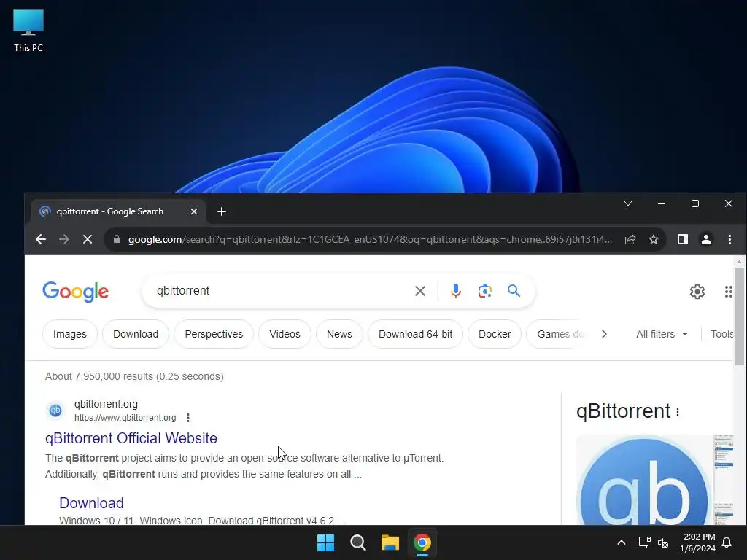Screen dimensions: 747x560
Task: Open taskbar Search
Action: click(x=357, y=542)
